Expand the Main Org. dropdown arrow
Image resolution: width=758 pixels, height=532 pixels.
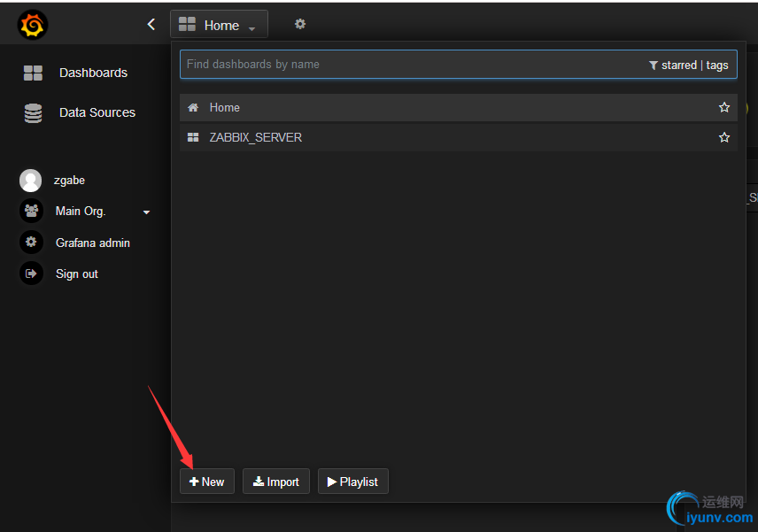[146, 212]
